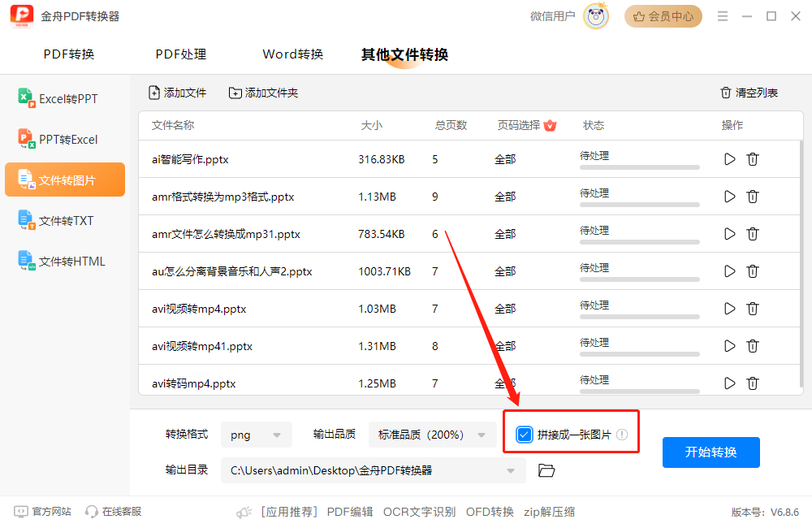Start converting ai智能写作.pptx via its play icon
The width and height of the screenshot is (812, 528).
[x=729, y=158]
